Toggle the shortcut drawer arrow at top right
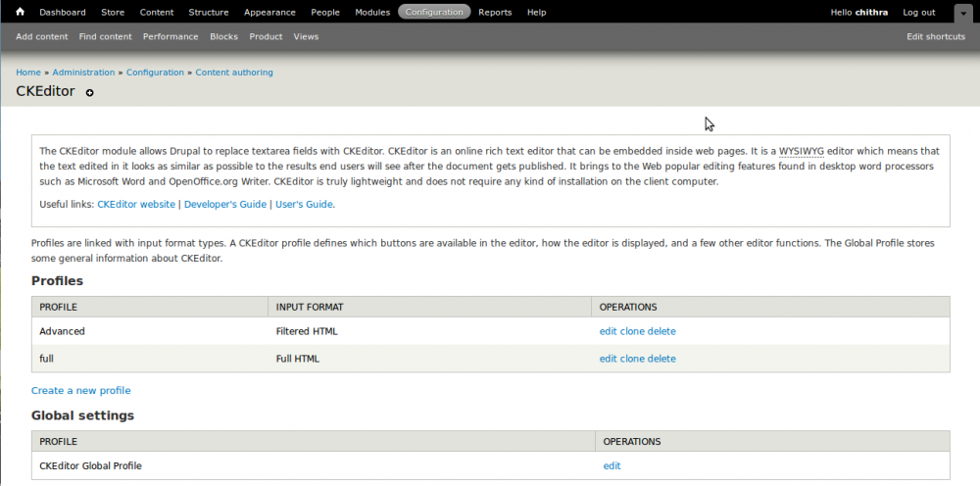980x486 pixels. pos(963,13)
